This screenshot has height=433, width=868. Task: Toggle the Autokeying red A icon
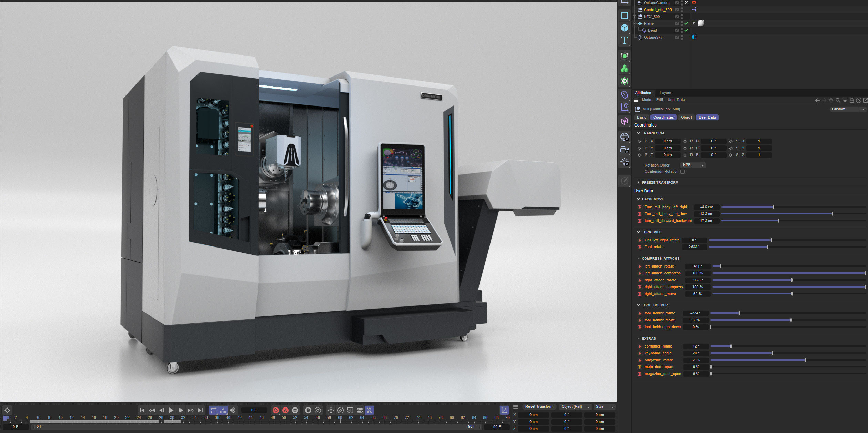coord(285,410)
